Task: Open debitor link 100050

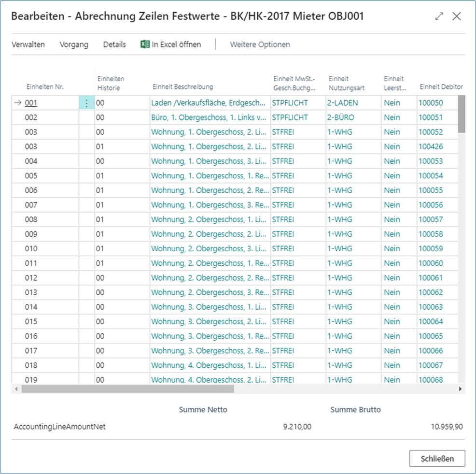Action: click(431, 103)
